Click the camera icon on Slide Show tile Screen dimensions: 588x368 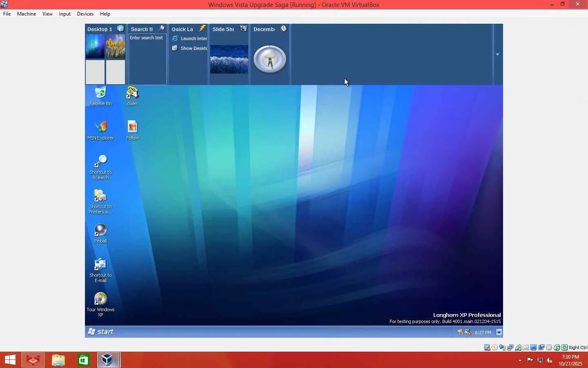(x=243, y=28)
